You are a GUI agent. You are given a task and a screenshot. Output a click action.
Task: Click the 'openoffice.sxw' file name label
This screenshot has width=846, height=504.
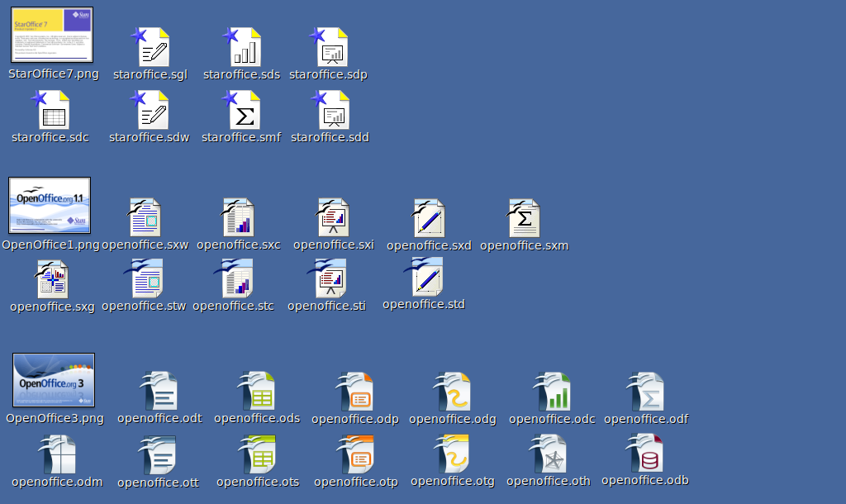(145, 245)
